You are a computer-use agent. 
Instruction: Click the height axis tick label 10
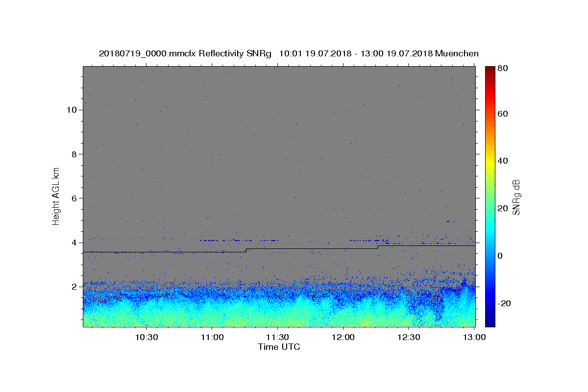(x=72, y=110)
